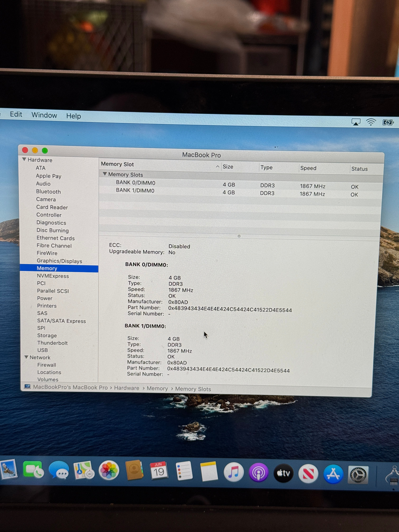
Task: Click the split pane divider handle
Action: pyautogui.click(x=239, y=236)
